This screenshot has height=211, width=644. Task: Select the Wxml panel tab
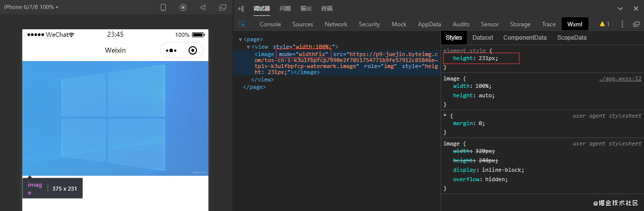(x=575, y=24)
